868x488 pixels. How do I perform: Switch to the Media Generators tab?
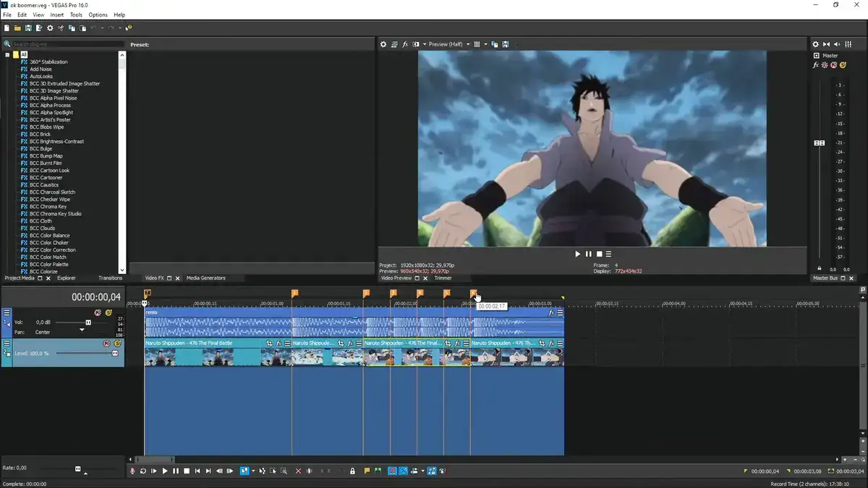point(206,278)
